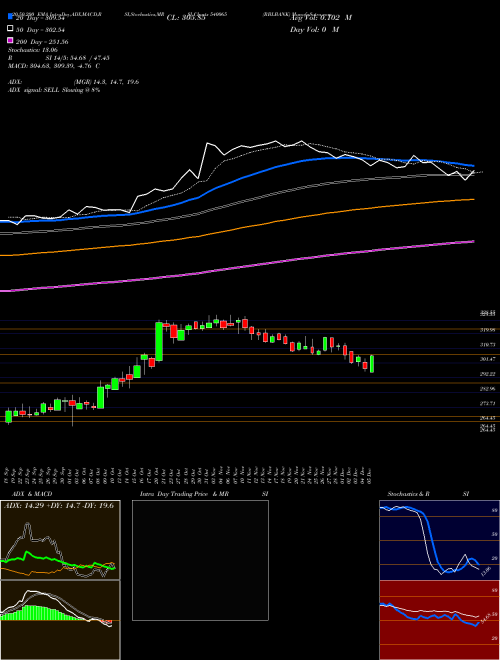This screenshot has height=660, width=500.
Task: Select the 50 Day average value label
Action: click(x=40, y=29)
